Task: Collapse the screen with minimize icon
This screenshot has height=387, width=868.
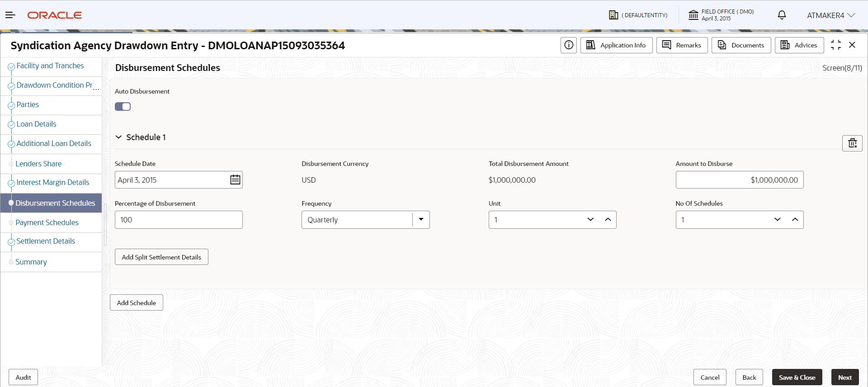Action: pyautogui.click(x=836, y=45)
